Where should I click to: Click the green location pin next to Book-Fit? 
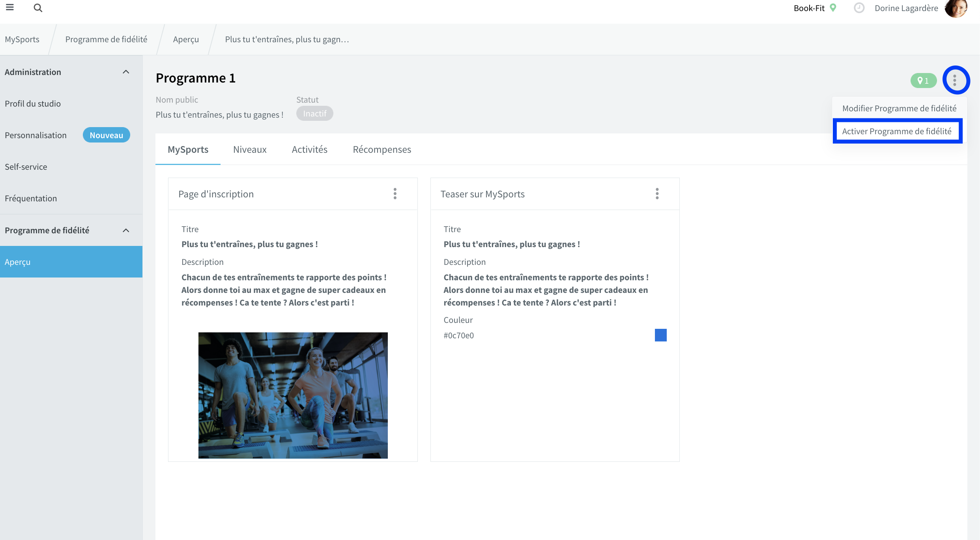tap(833, 7)
